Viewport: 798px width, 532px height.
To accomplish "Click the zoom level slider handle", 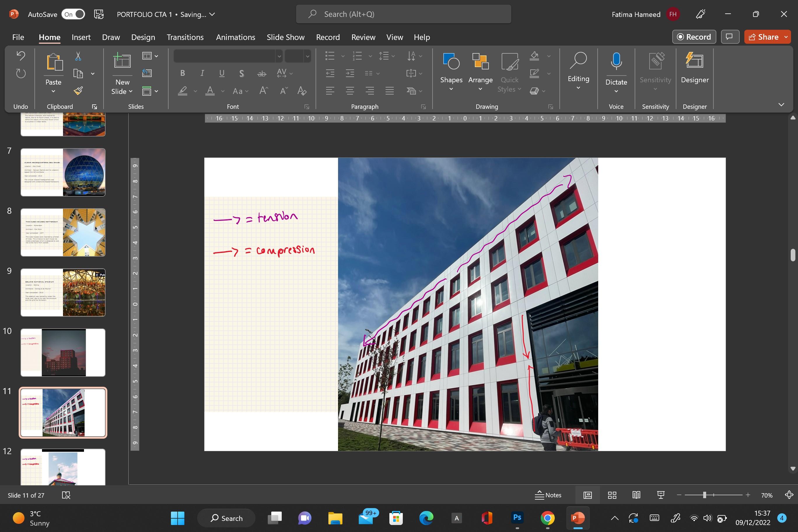I will pyautogui.click(x=705, y=495).
